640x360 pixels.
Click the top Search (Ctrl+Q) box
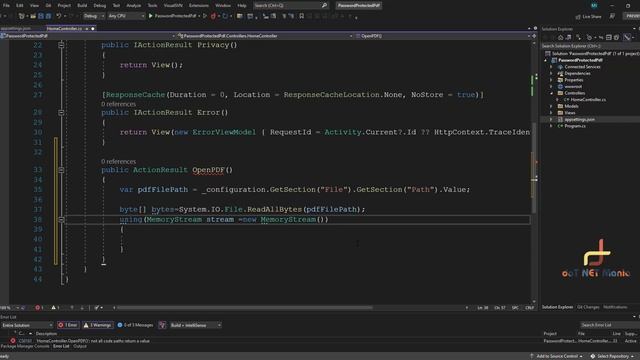click(290, 5)
